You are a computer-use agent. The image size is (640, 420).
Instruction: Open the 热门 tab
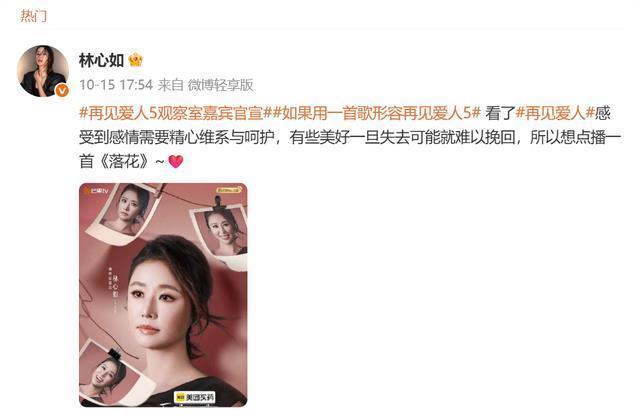(x=34, y=16)
